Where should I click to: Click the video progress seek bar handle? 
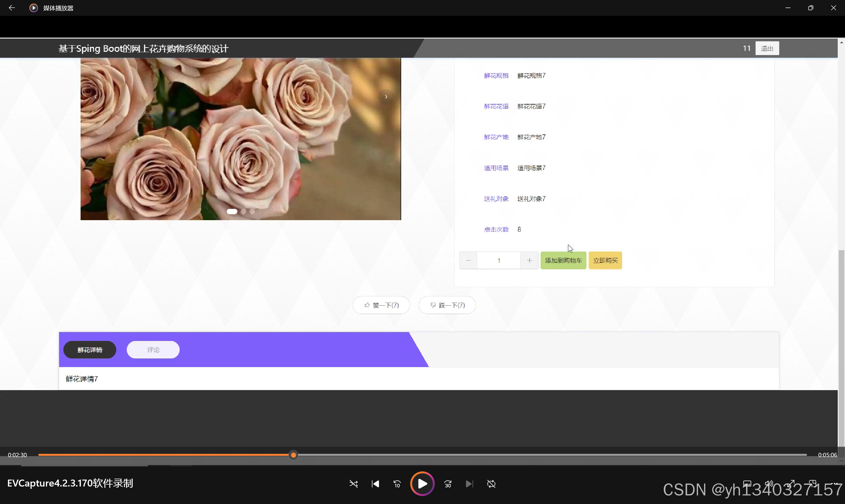point(293,455)
